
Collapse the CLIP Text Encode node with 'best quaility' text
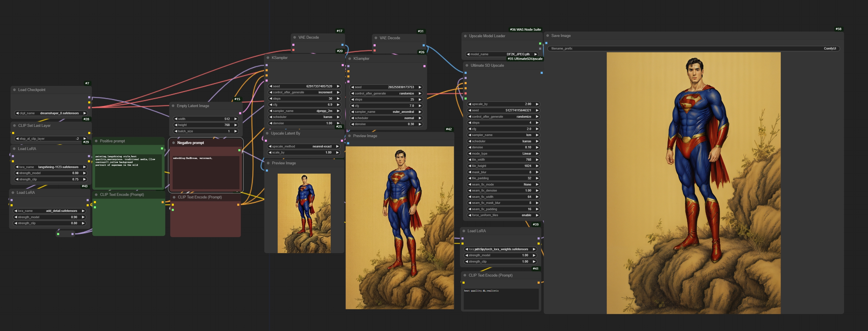pyautogui.click(x=465, y=275)
